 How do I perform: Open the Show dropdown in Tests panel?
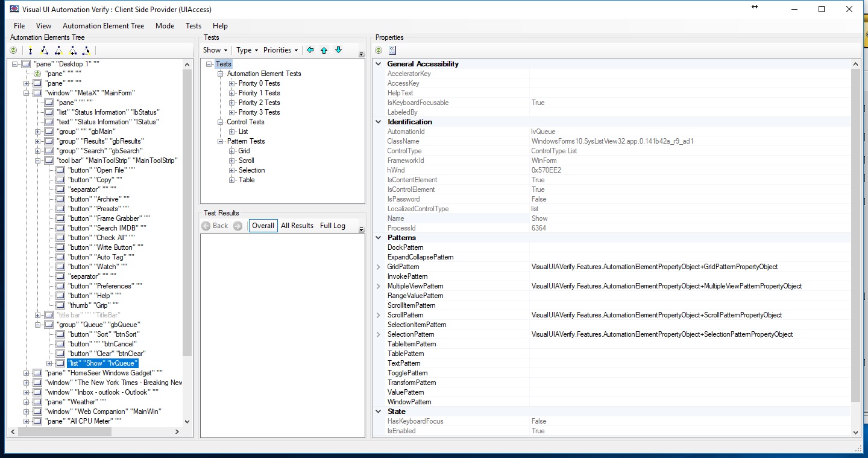click(x=215, y=50)
